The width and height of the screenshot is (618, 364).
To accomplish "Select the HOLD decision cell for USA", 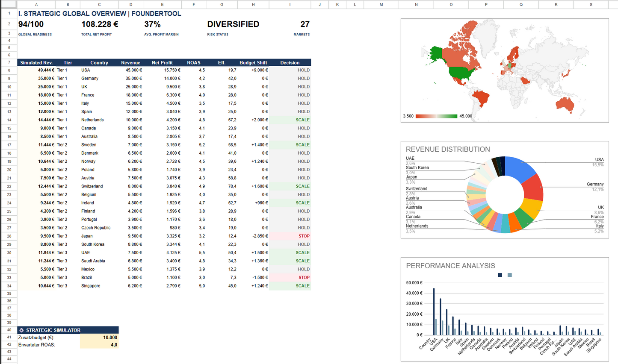I will (290, 70).
